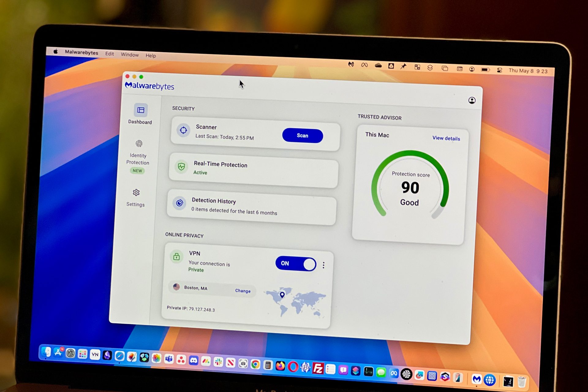The image size is (588, 392).
Task: Open Firefox from the Dock
Action: click(280, 366)
